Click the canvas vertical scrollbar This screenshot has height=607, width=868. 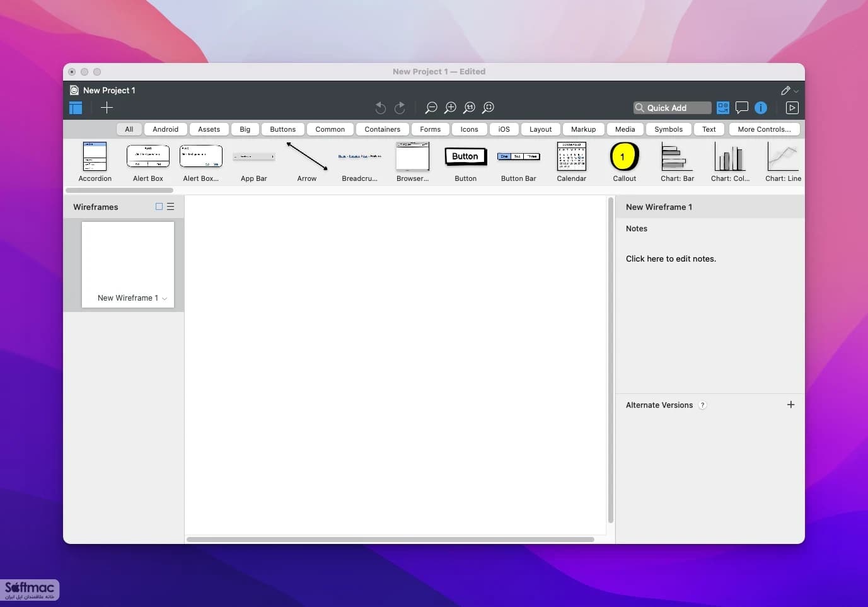click(x=610, y=361)
